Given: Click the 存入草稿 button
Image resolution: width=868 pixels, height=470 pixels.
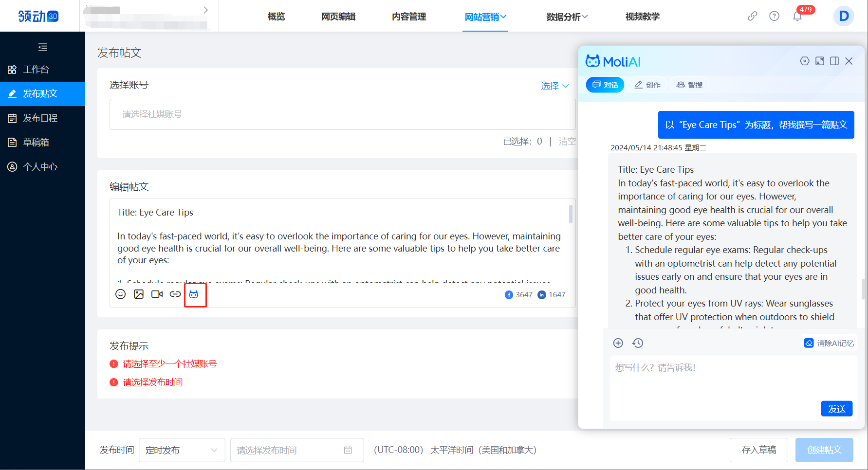Looking at the screenshot, I should (x=758, y=450).
